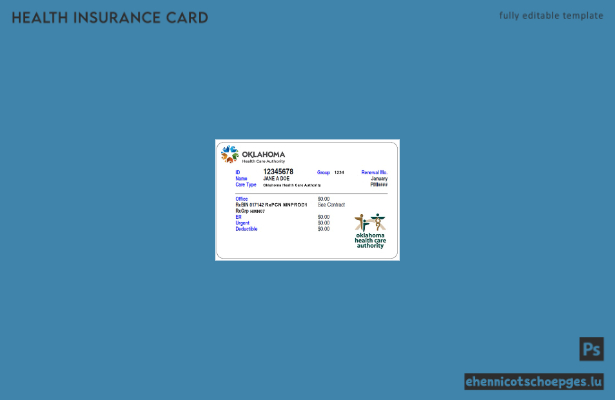Viewport: 615px width, 400px height.
Task: Click the 'OKLAHOMA' header wordmark on card
Action: 263,155
